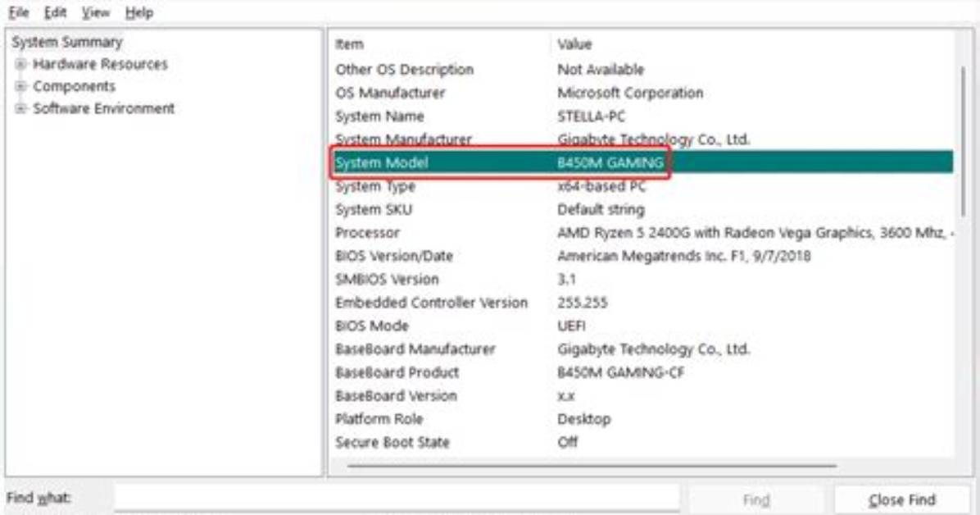Click the AMD Ryzen 5 2400G value
Viewport: 980px width, 515px height.
point(755,233)
